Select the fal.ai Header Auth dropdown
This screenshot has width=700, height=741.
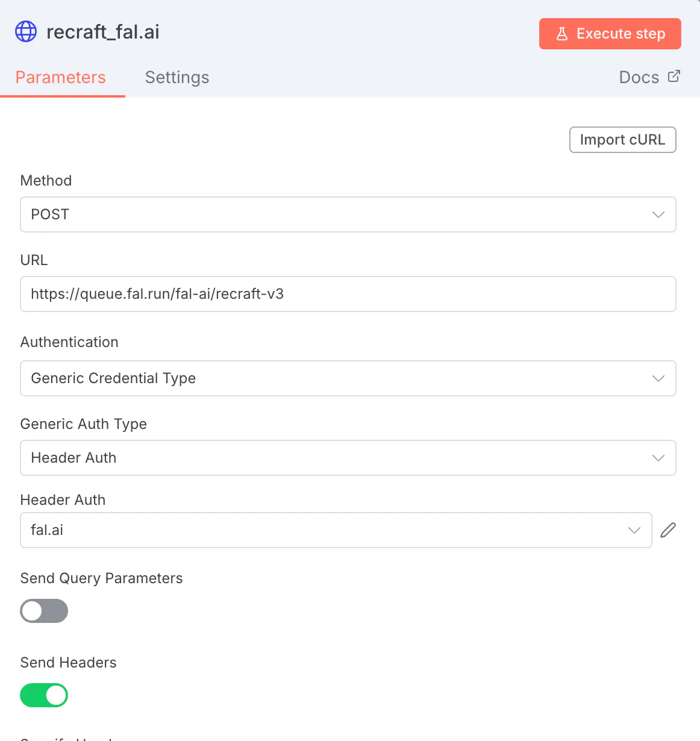325,530
